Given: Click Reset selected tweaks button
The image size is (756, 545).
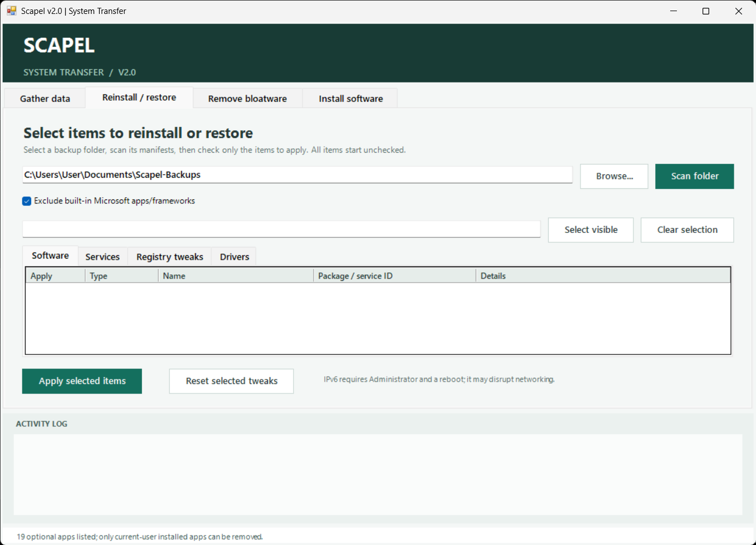Looking at the screenshot, I should coord(231,381).
